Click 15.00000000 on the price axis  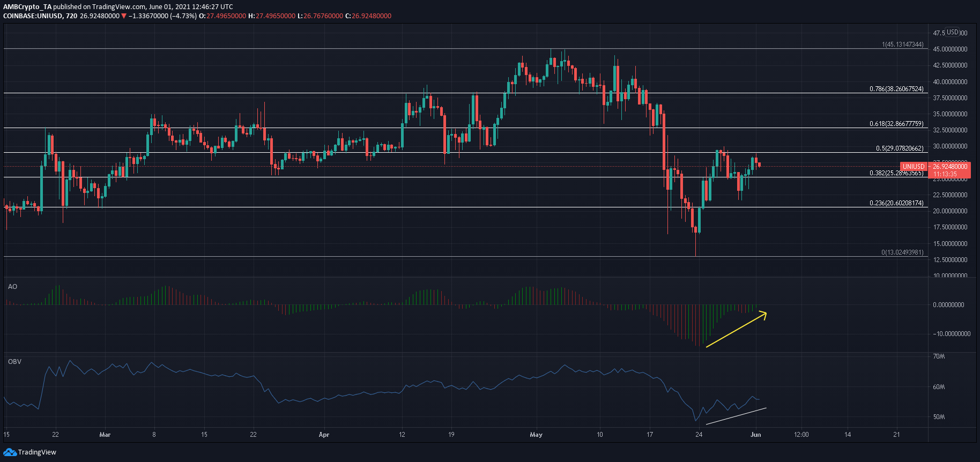pyautogui.click(x=950, y=244)
